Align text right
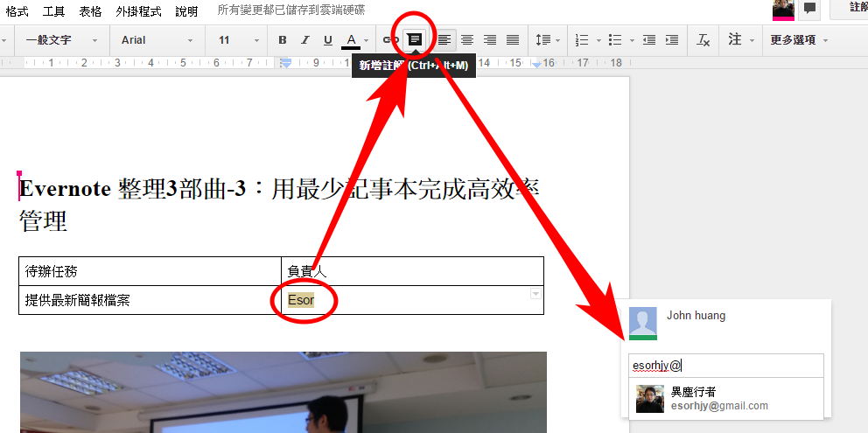Viewport: 868px width, 433px height. pyautogui.click(x=490, y=40)
